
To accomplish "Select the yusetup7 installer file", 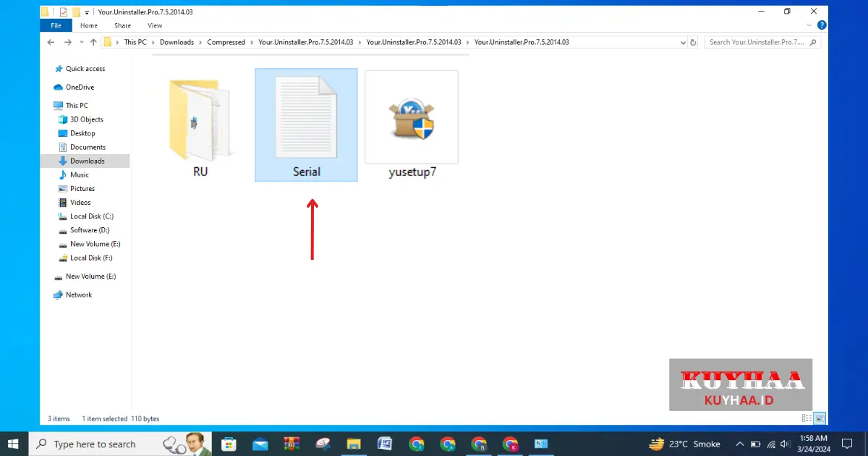I will coord(412,124).
